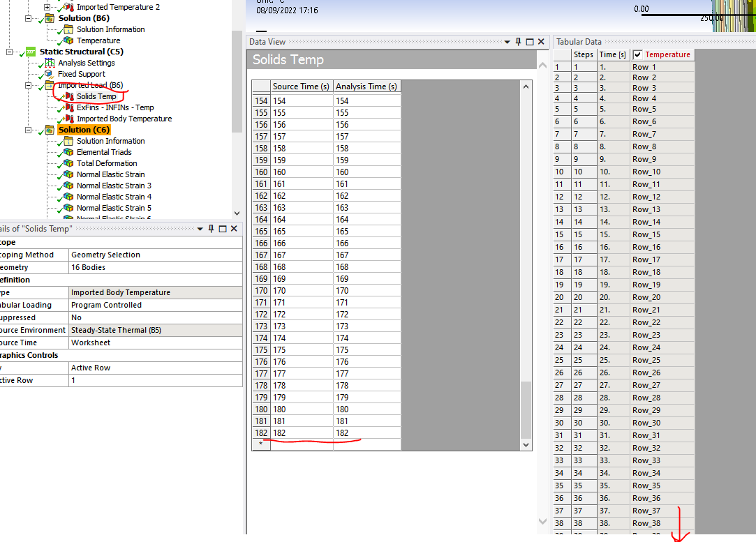Click the Source Time (s) column header

301,86
